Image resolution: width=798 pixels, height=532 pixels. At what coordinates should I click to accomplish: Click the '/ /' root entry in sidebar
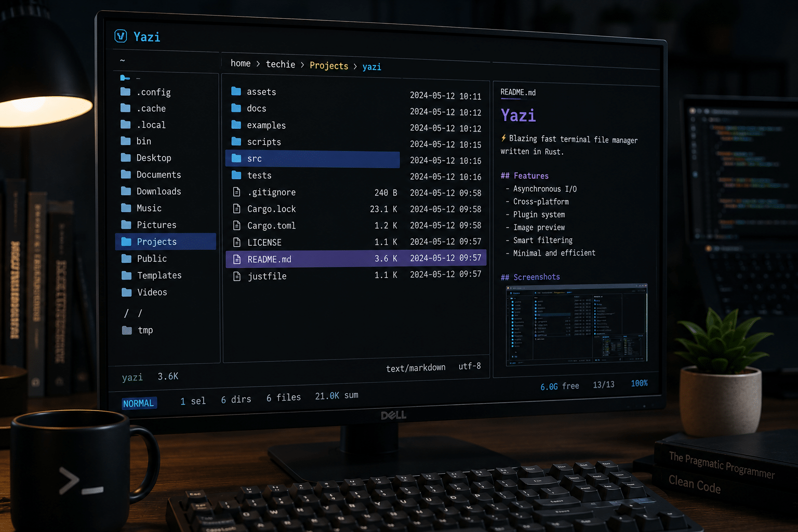(x=133, y=313)
